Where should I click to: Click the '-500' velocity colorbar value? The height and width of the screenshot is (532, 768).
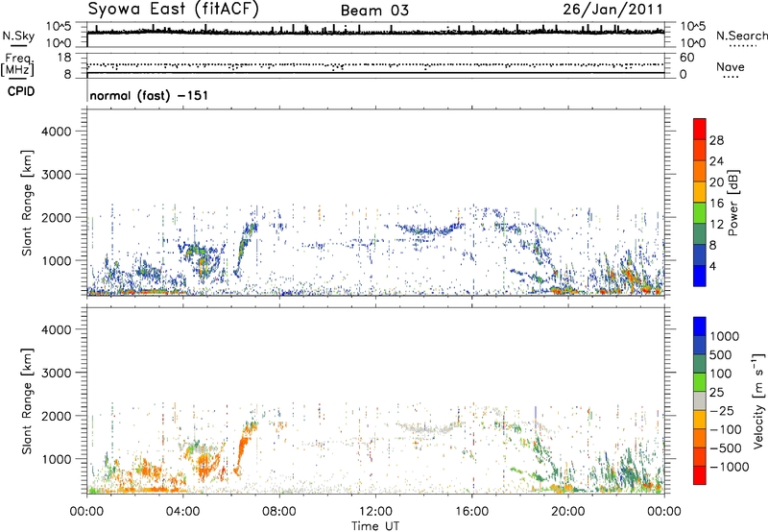[726, 448]
